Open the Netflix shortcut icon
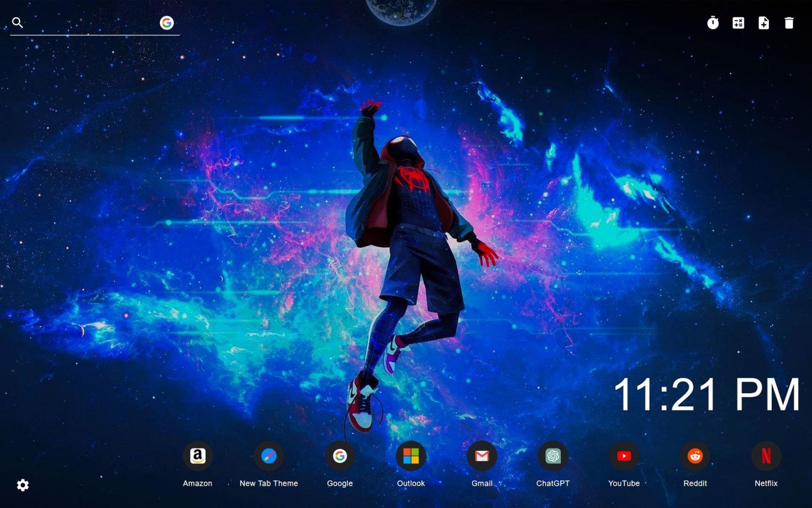This screenshot has height=508, width=812. [766, 456]
